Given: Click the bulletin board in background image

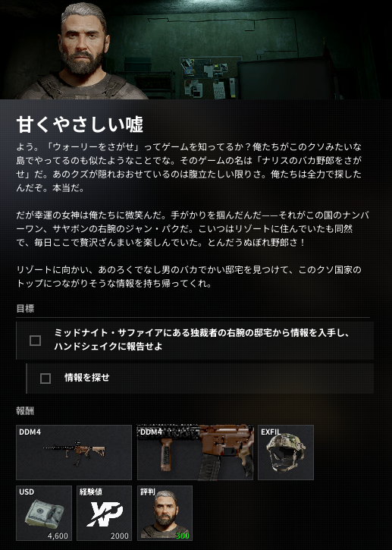Looking at the screenshot, I should coord(209,78).
